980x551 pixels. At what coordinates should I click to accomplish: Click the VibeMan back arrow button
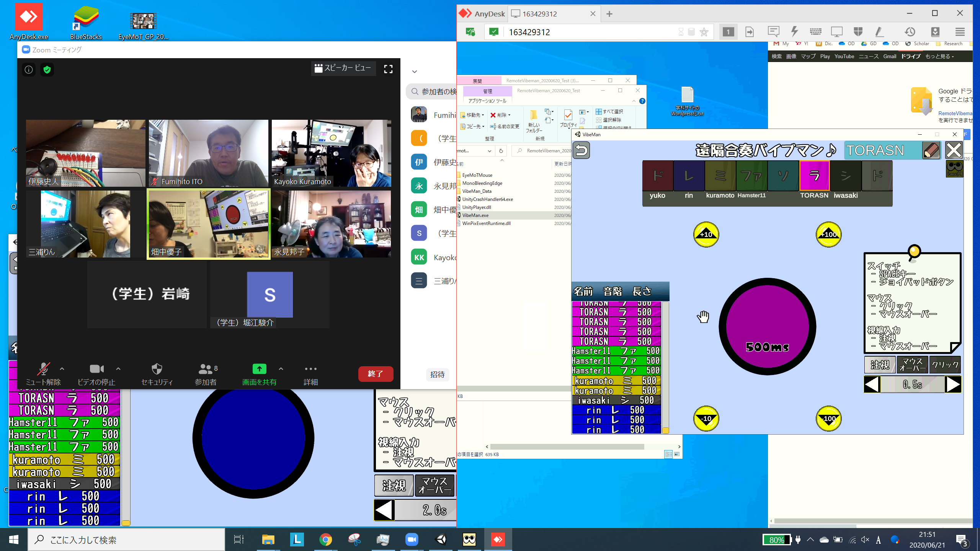pyautogui.click(x=581, y=150)
